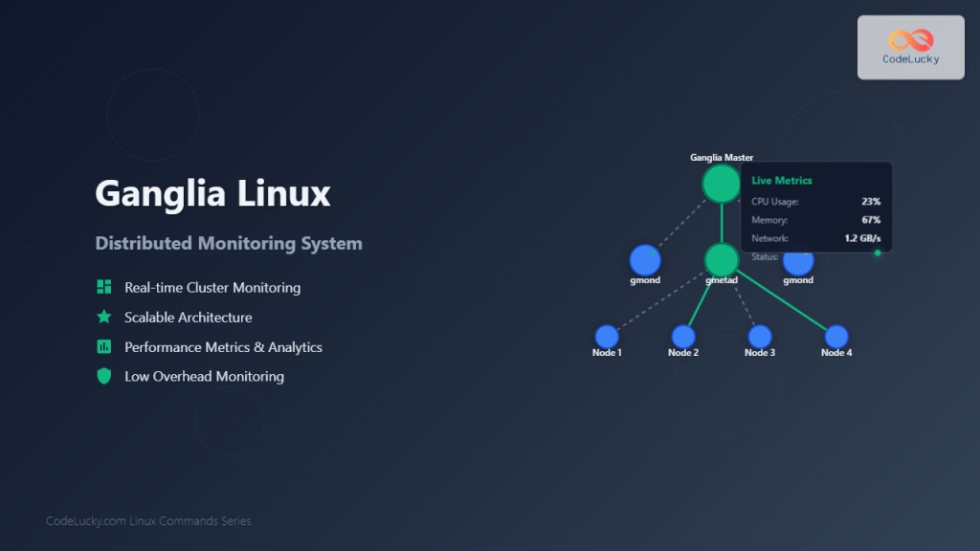
Task: Click the gmetad node in the diagram
Action: click(x=722, y=259)
